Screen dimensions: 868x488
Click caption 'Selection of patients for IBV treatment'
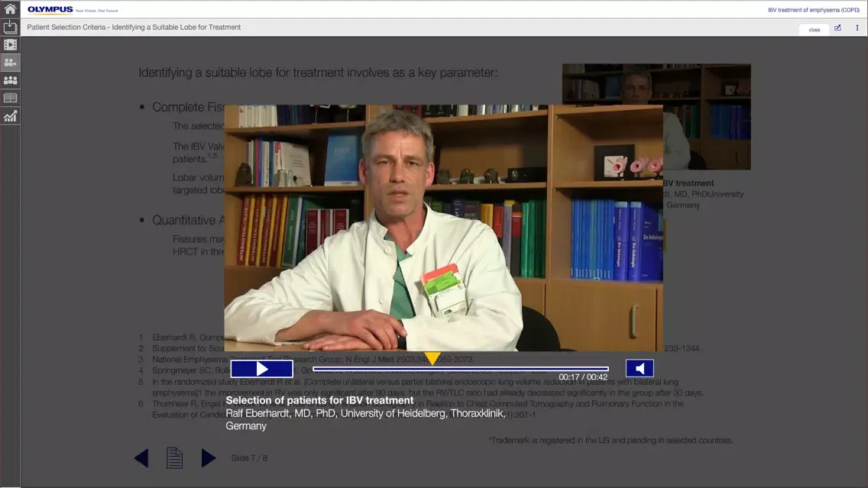pos(319,400)
